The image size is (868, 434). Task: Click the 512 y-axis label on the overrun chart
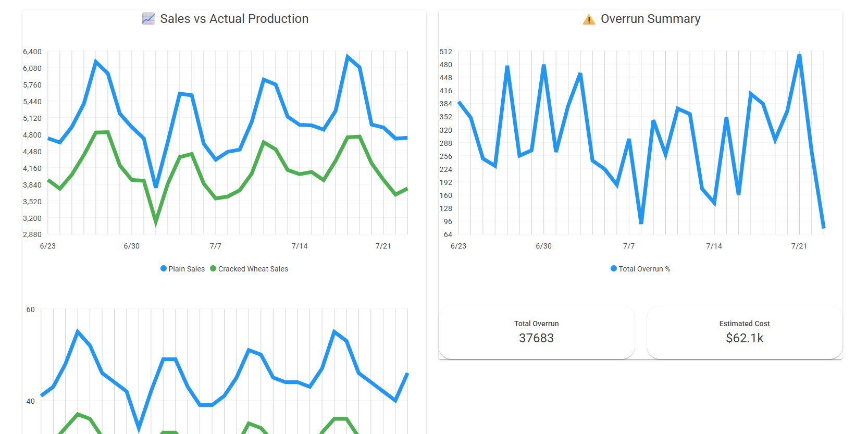coord(446,52)
